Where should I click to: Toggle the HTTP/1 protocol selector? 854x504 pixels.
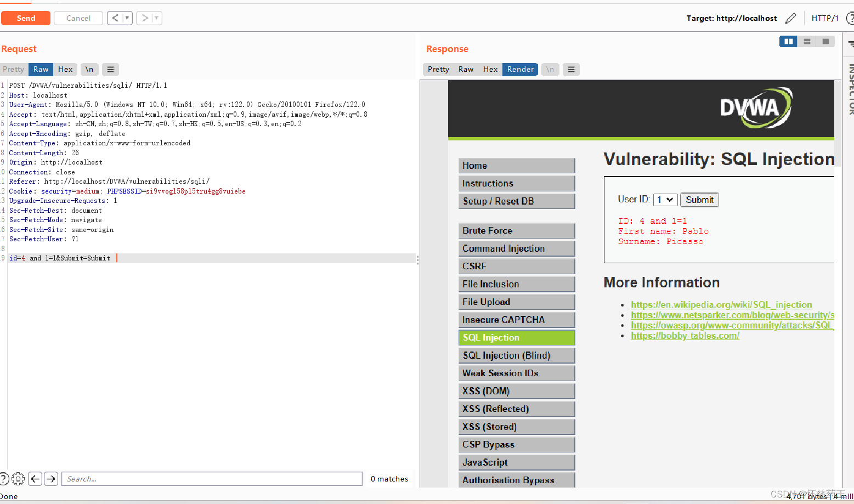(825, 18)
